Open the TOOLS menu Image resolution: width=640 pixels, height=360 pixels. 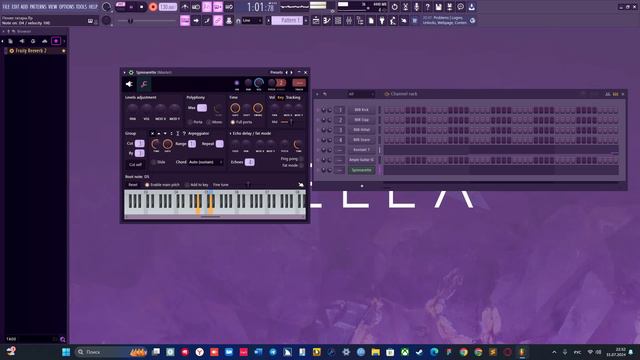[82, 7]
